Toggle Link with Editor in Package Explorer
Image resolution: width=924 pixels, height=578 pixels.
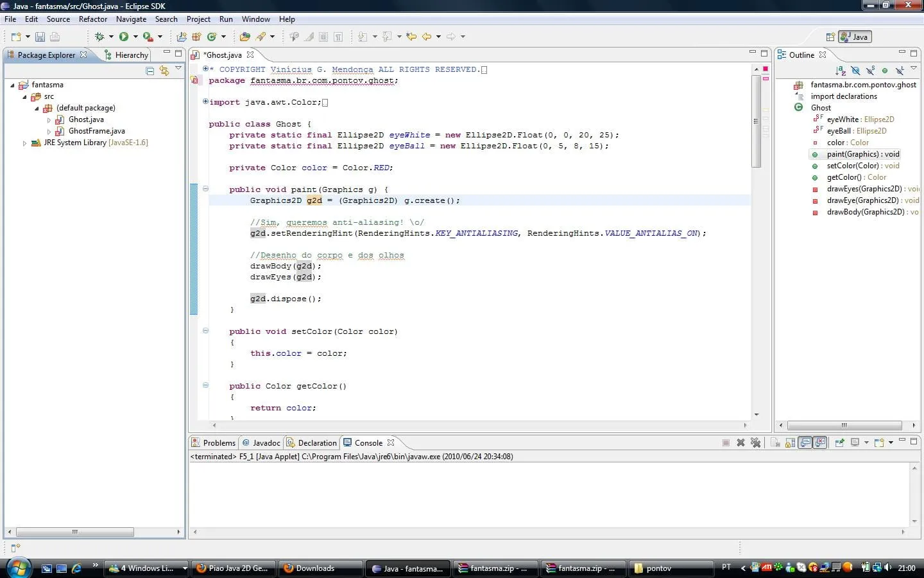[x=164, y=71]
